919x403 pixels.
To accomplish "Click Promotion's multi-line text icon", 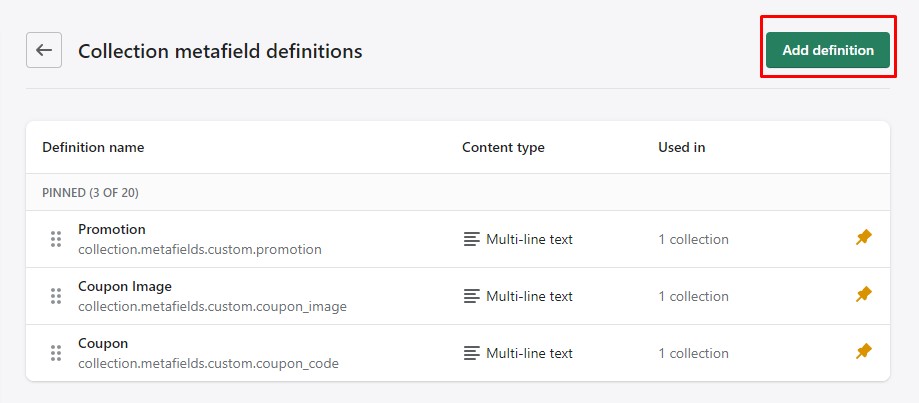I will (x=472, y=239).
